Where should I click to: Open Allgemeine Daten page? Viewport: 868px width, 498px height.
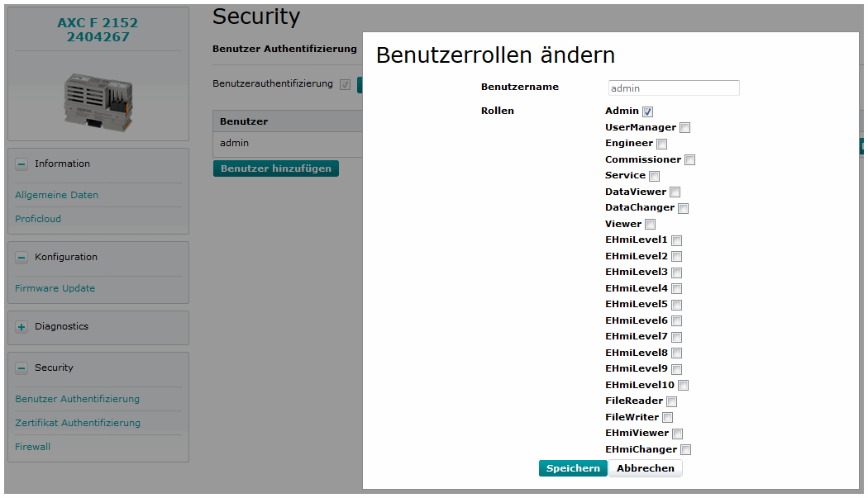tap(56, 196)
